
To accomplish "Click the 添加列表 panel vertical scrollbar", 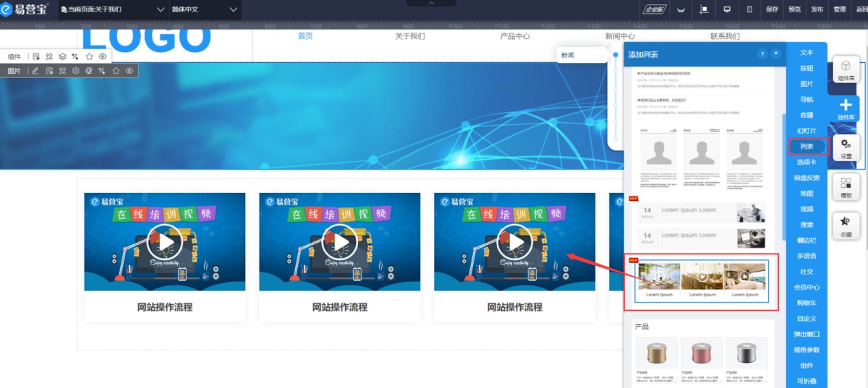I will [783, 178].
